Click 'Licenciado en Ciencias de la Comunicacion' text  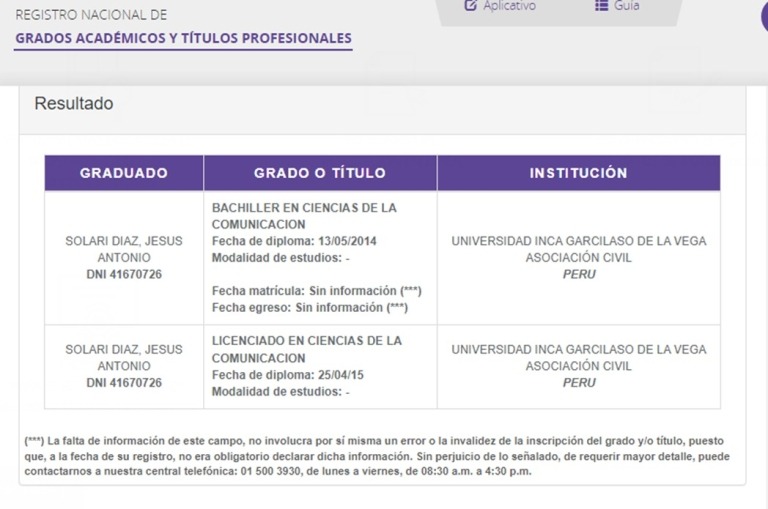307,349
